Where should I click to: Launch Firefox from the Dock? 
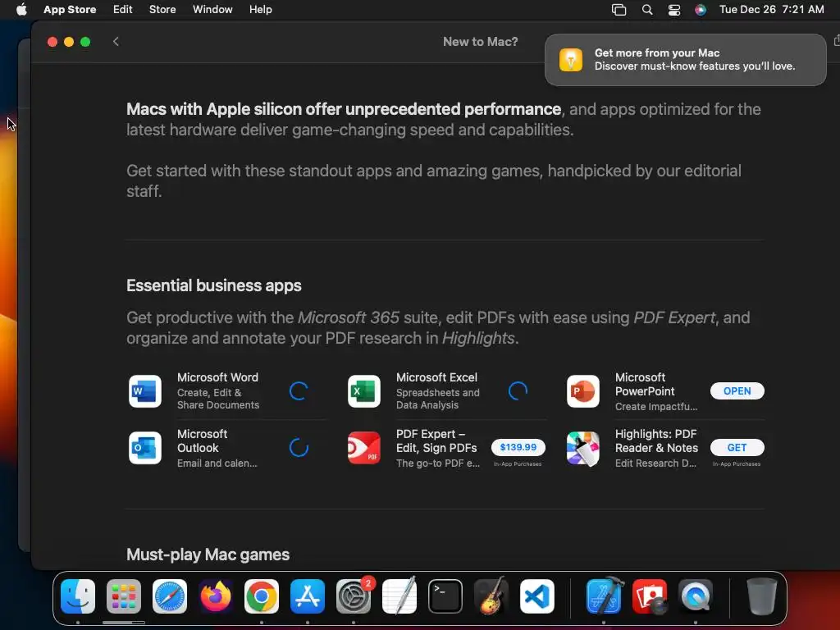(x=216, y=596)
